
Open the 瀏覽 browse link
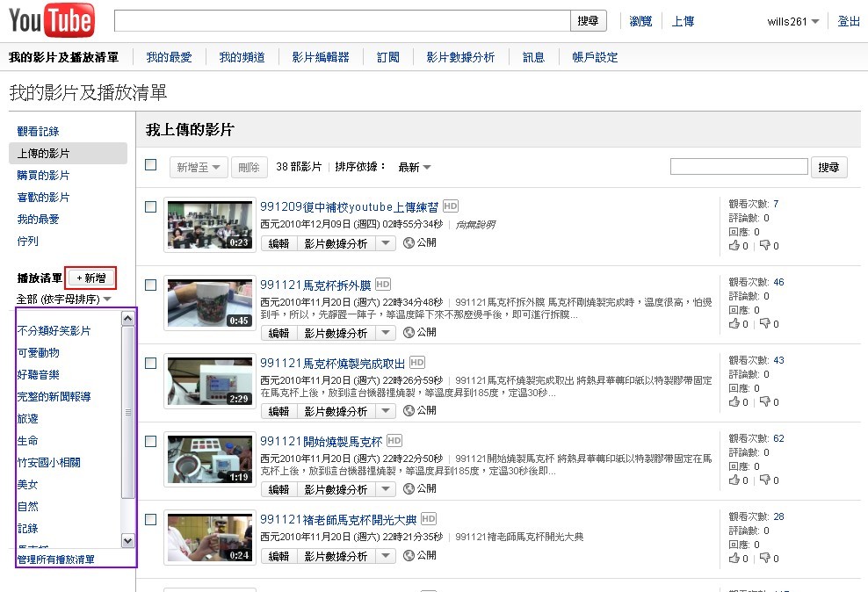[x=640, y=21]
